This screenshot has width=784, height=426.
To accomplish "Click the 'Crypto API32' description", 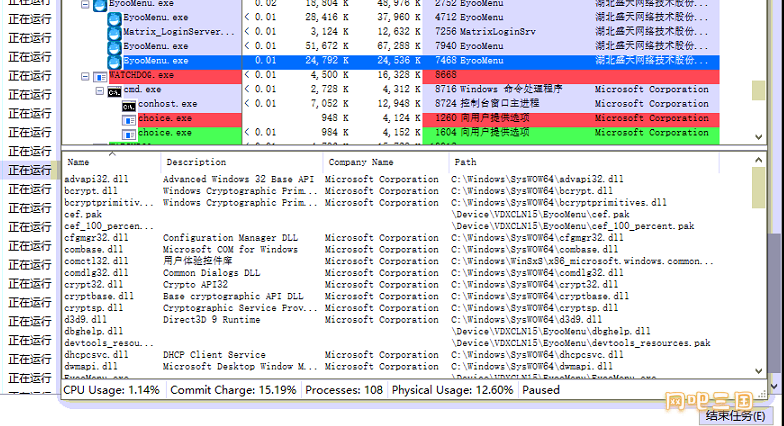I will point(195,284).
